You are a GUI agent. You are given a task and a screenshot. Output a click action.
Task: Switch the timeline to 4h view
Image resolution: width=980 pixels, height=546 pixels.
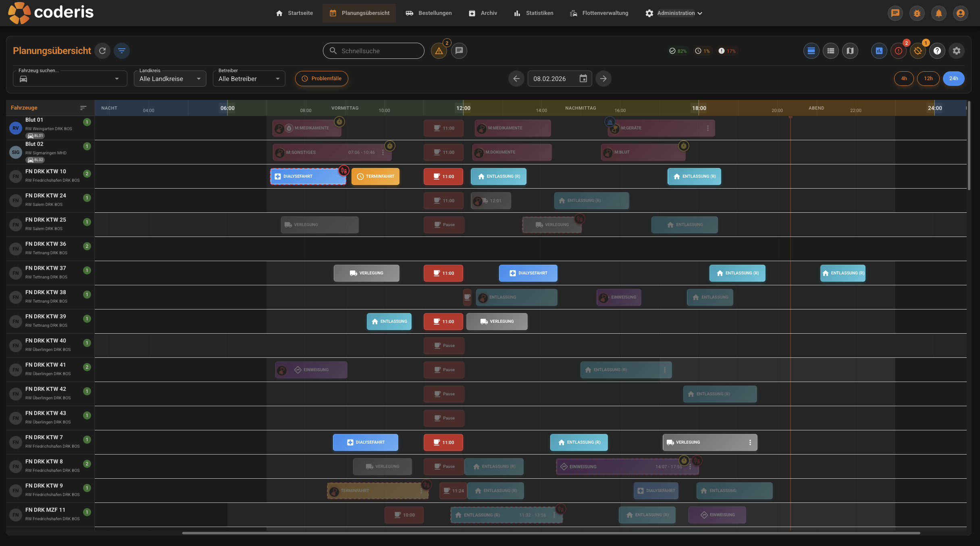point(904,78)
